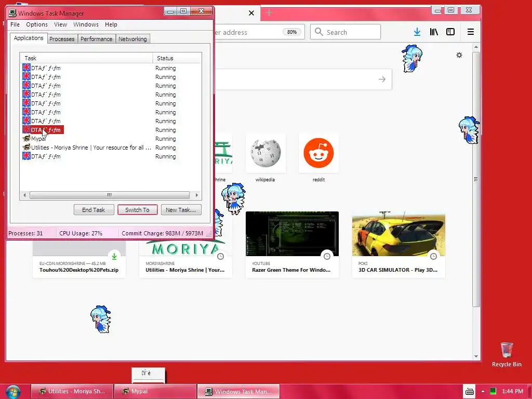Open the browser Library icon
The height and width of the screenshot is (399, 532).
tap(434, 32)
